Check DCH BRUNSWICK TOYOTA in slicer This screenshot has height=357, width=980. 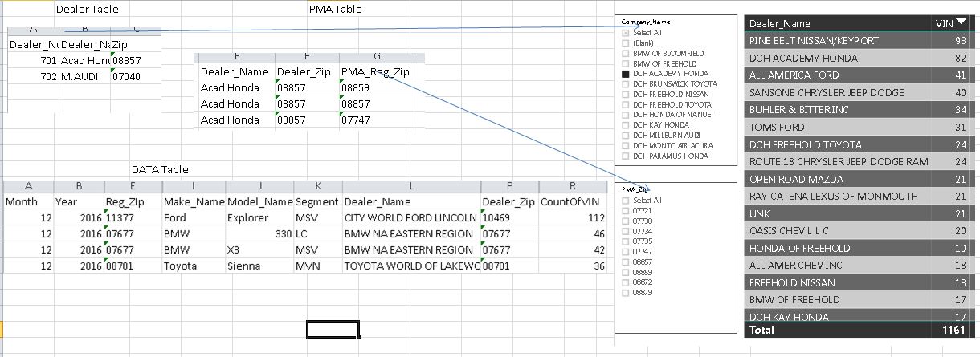[x=626, y=83]
